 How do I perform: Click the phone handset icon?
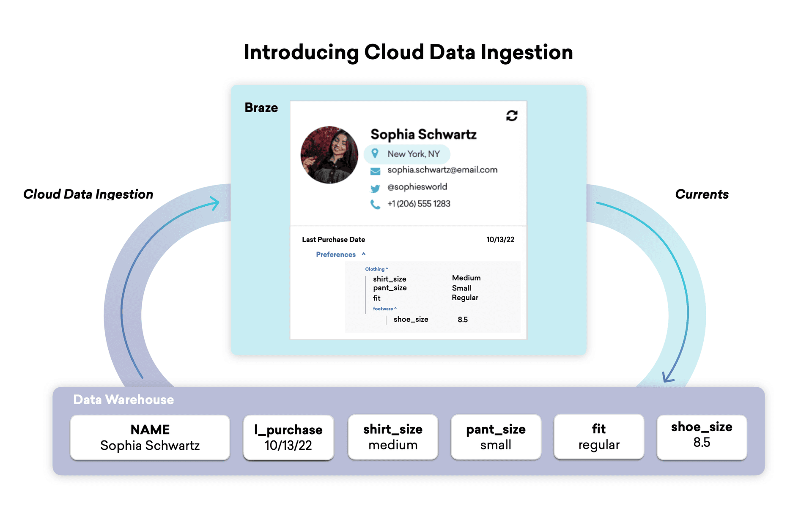click(x=375, y=205)
